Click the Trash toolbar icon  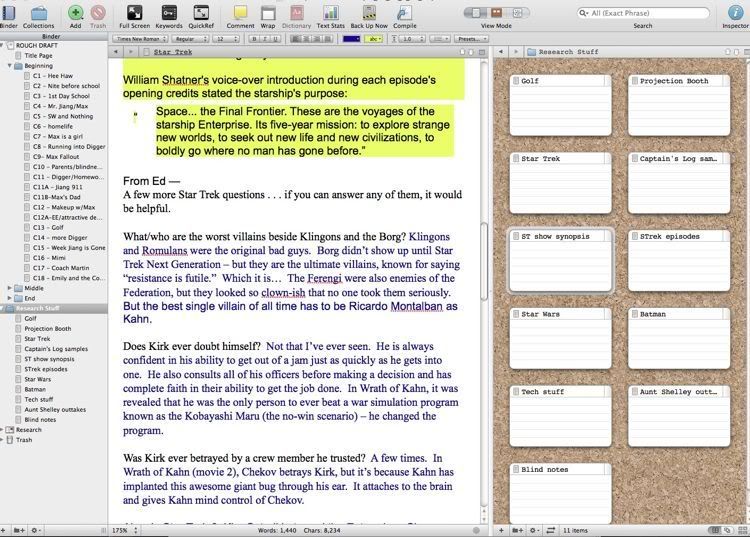tap(98, 13)
